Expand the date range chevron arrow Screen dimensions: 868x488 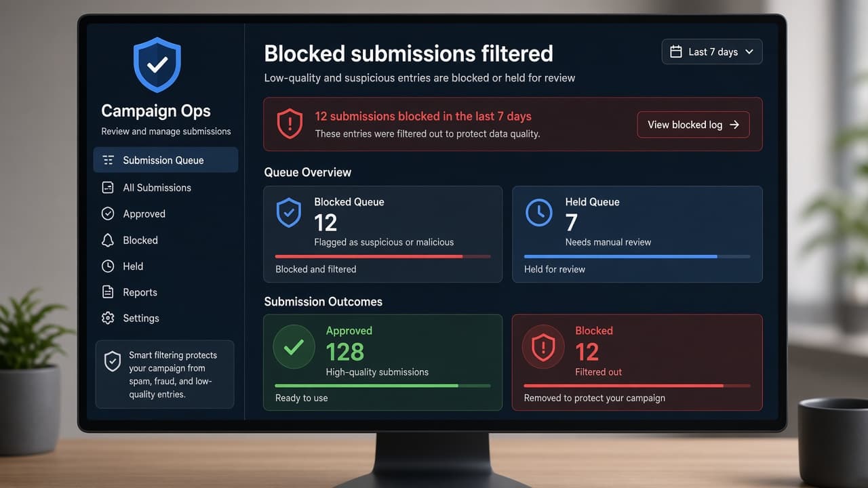click(749, 52)
